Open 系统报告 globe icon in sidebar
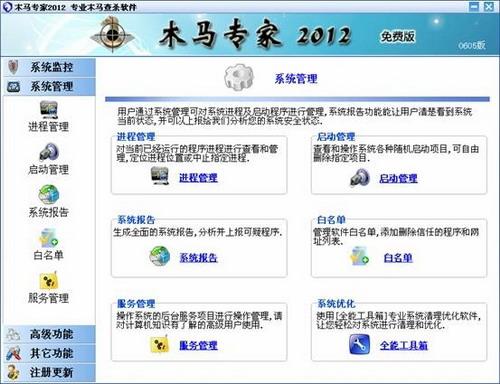500x384 pixels. click(49, 194)
